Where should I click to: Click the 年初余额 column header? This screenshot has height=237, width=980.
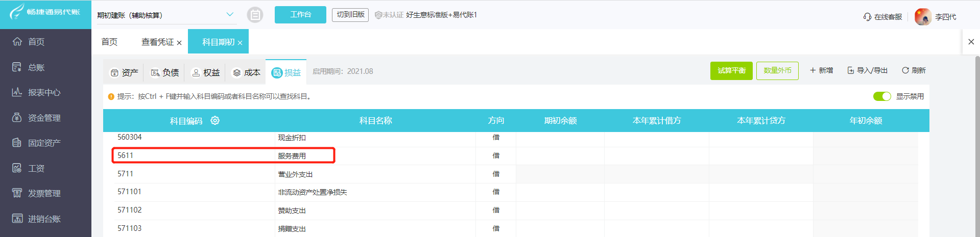(866, 121)
